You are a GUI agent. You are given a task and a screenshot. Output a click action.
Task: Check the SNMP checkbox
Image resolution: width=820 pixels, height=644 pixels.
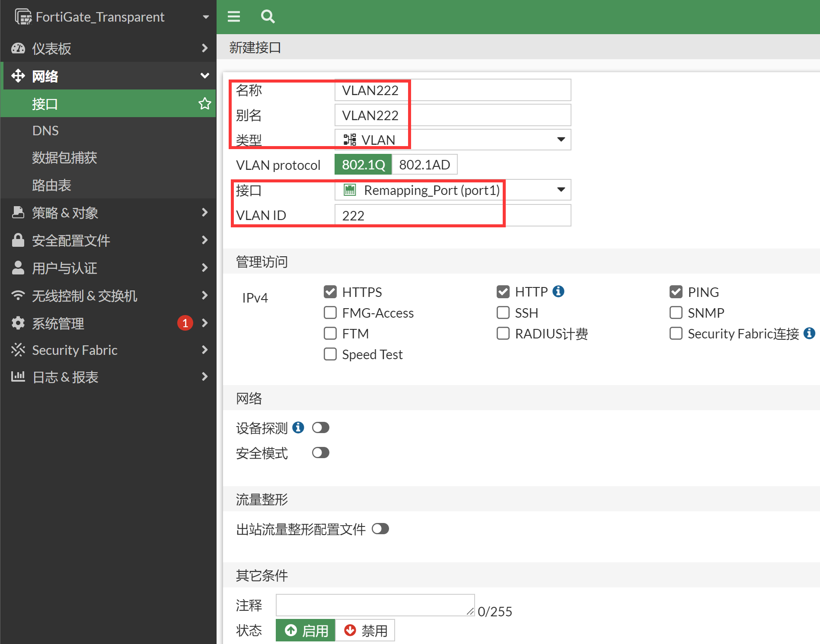(x=676, y=312)
